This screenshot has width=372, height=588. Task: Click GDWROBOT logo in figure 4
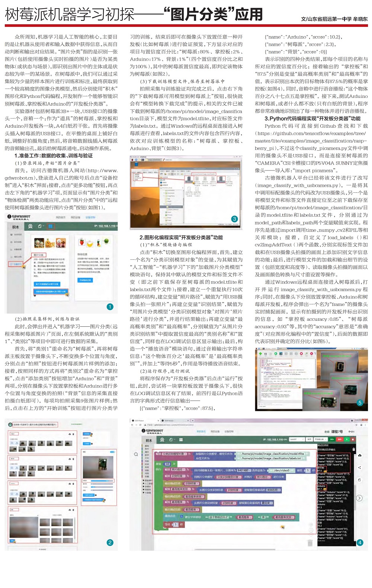pyautogui.click(x=153, y=431)
